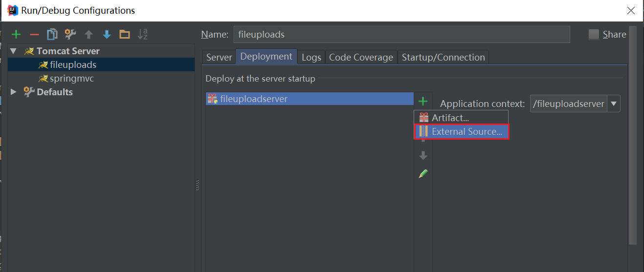Copy the selected configuration
644x272 pixels.
(52, 34)
